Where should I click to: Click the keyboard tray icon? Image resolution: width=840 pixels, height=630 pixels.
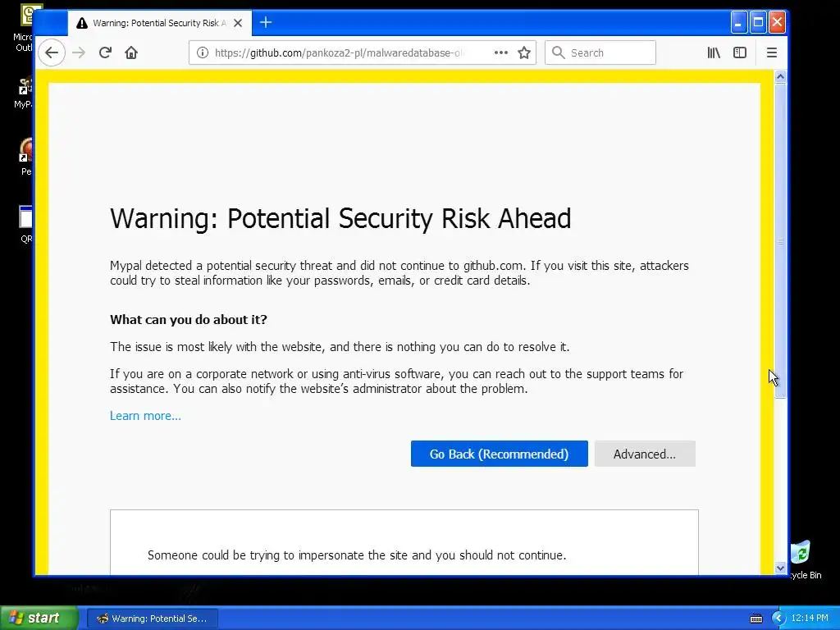pos(756,619)
